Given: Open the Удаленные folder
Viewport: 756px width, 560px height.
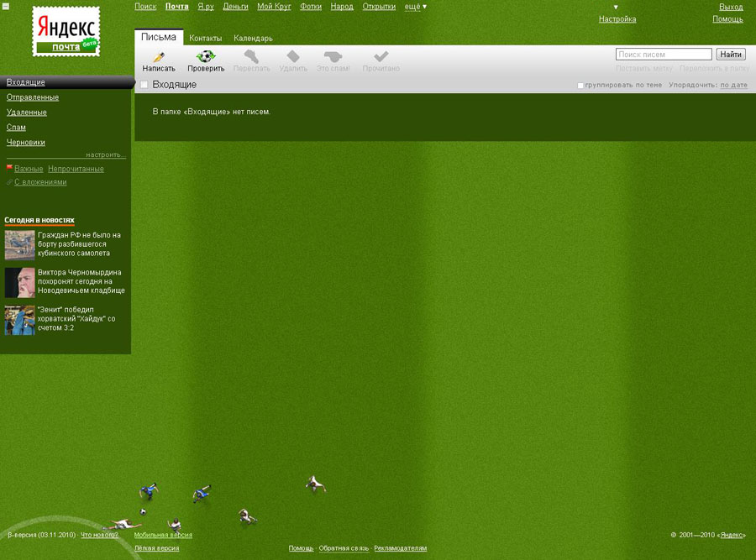Looking at the screenshot, I should tap(27, 113).
